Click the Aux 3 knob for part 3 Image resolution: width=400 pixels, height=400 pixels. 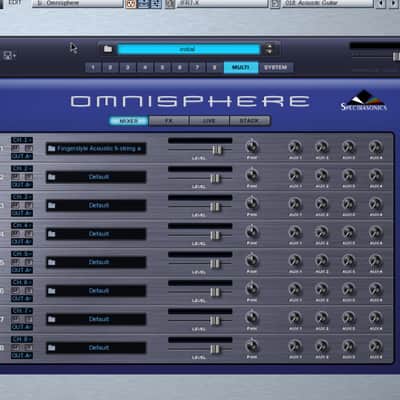tap(349, 204)
